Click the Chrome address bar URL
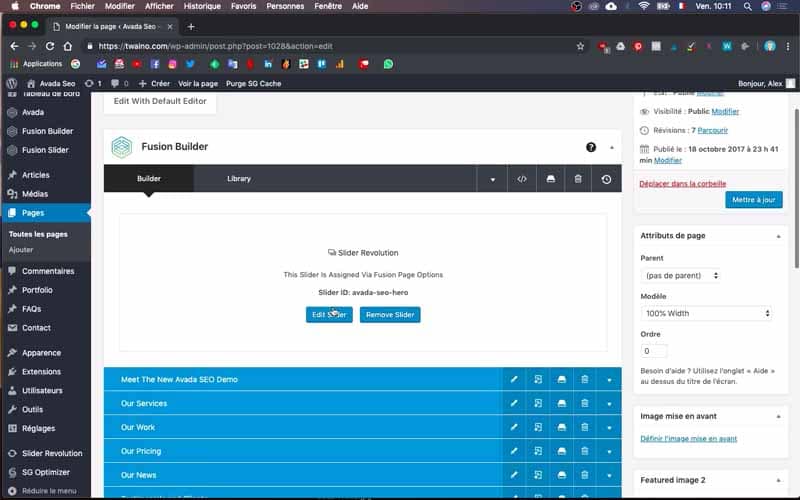Image resolution: width=800 pixels, height=500 pixels. tap(215, 46)
